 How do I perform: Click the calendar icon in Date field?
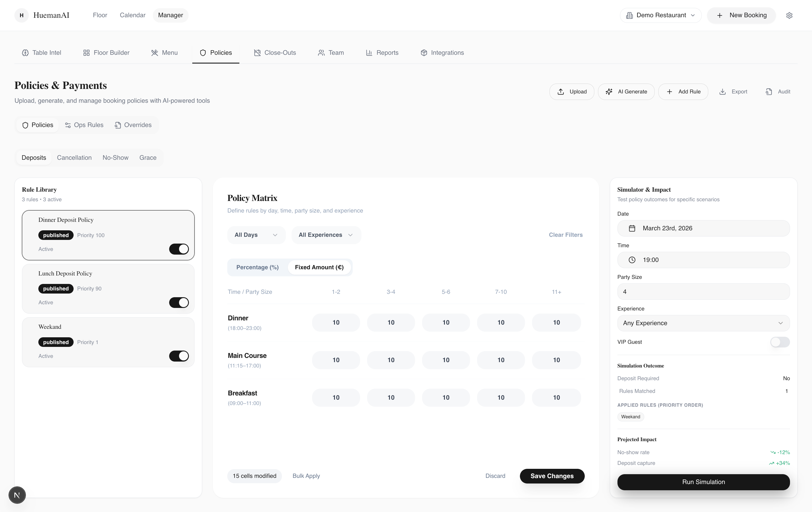coord(632,229)
